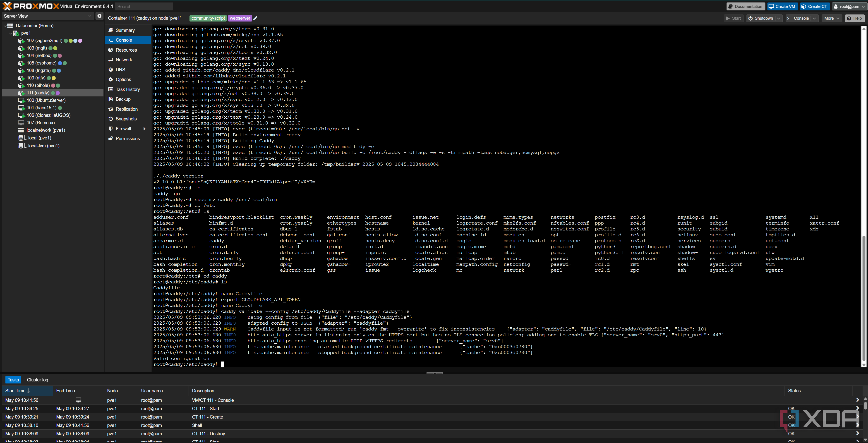Open the Shutdown options dropdown arrow
This screenshot has height=443, width=868.
(779, 18)
